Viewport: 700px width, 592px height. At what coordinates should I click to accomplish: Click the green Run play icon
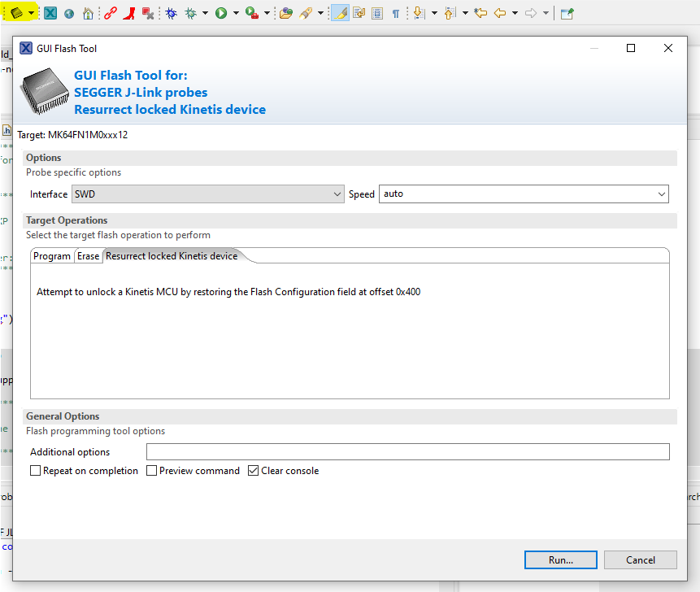tap(221, 13)
